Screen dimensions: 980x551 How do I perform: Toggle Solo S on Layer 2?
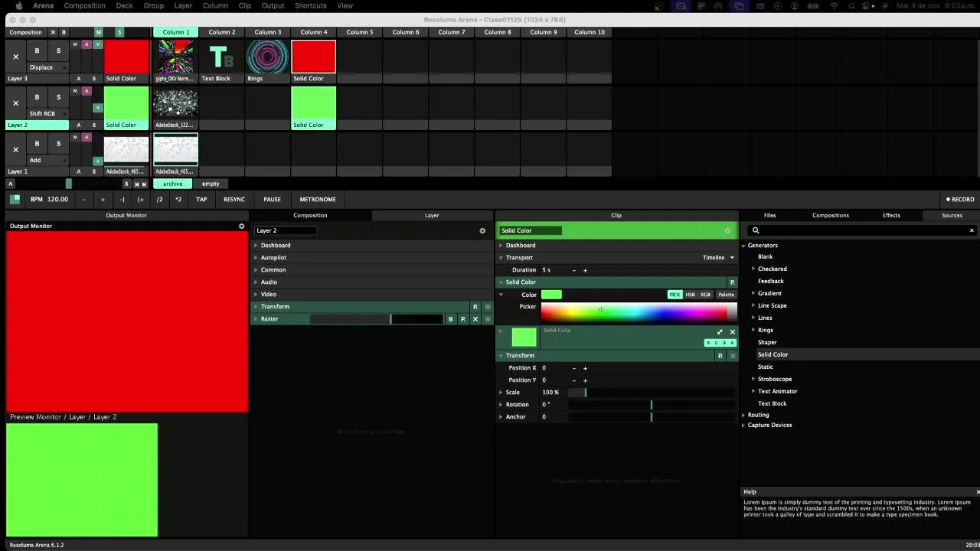pos(58,97)
